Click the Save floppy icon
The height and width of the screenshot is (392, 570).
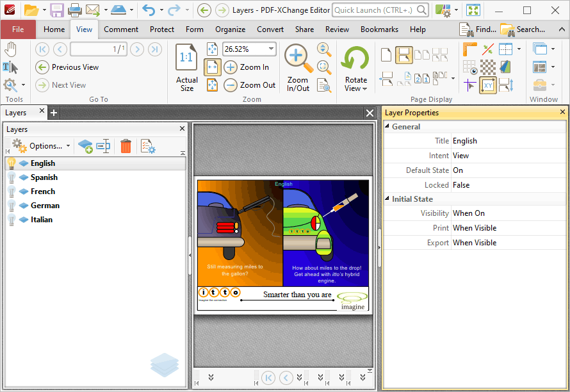click(57, 10)
